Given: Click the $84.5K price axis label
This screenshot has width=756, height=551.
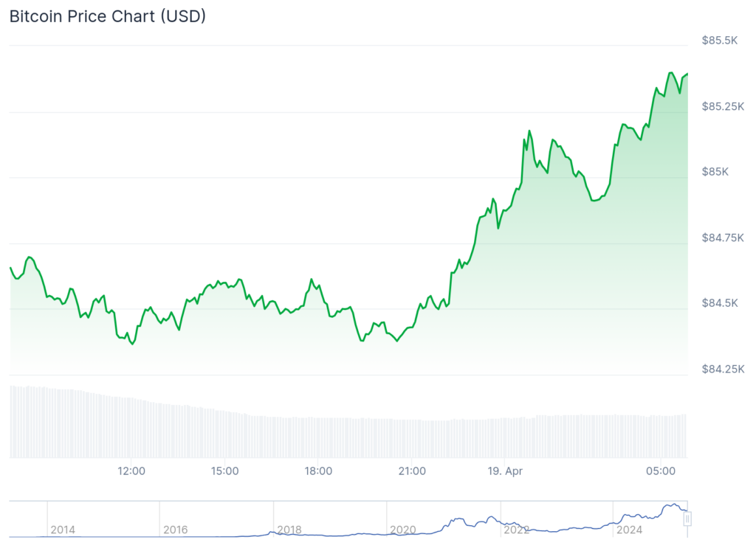Looking at the screenshot, I should point(720,303).
